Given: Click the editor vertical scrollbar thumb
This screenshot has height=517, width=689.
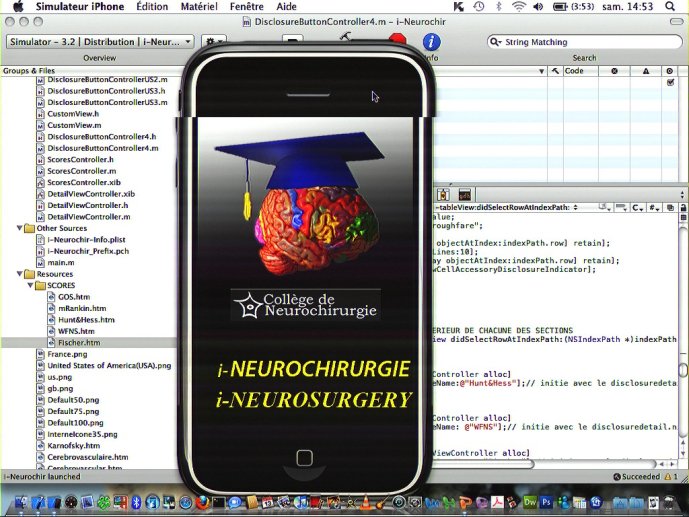Looking at the screenshot, I should coord(683,369).
